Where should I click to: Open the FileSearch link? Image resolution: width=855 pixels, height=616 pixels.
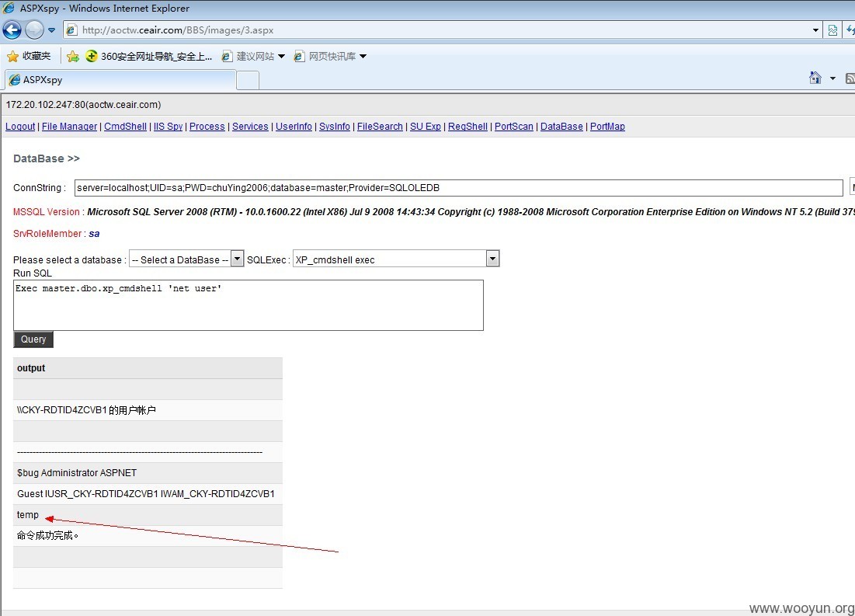[x=380, y=127]
